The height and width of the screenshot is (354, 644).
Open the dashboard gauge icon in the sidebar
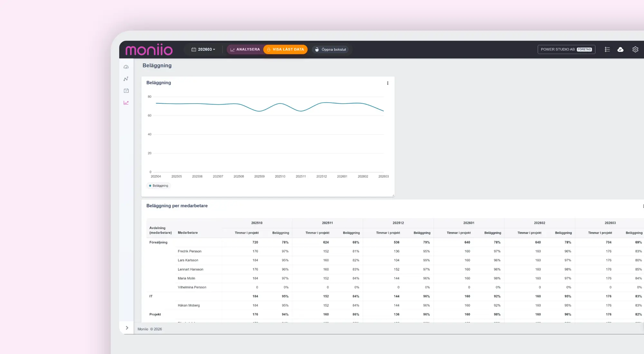[126, 67]
